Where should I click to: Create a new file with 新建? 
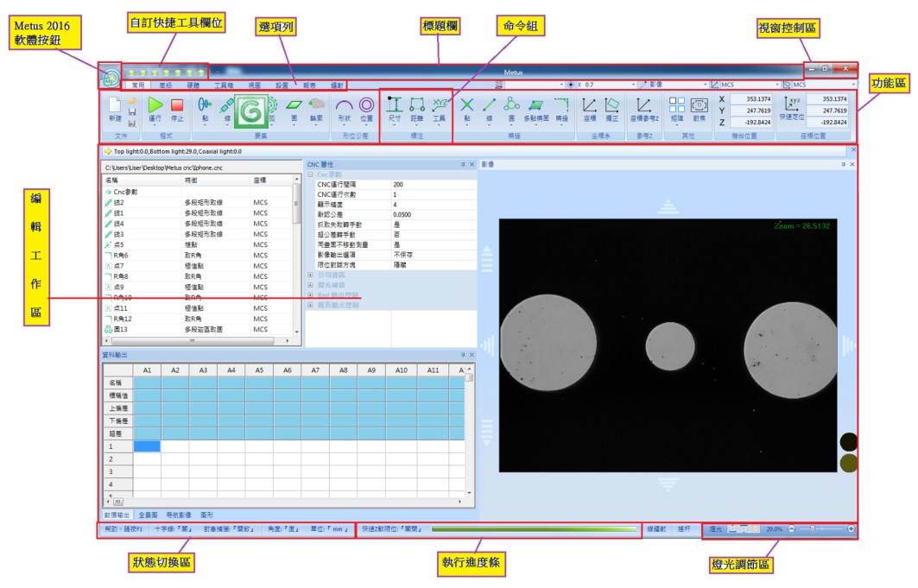click(x=115, y=110)
